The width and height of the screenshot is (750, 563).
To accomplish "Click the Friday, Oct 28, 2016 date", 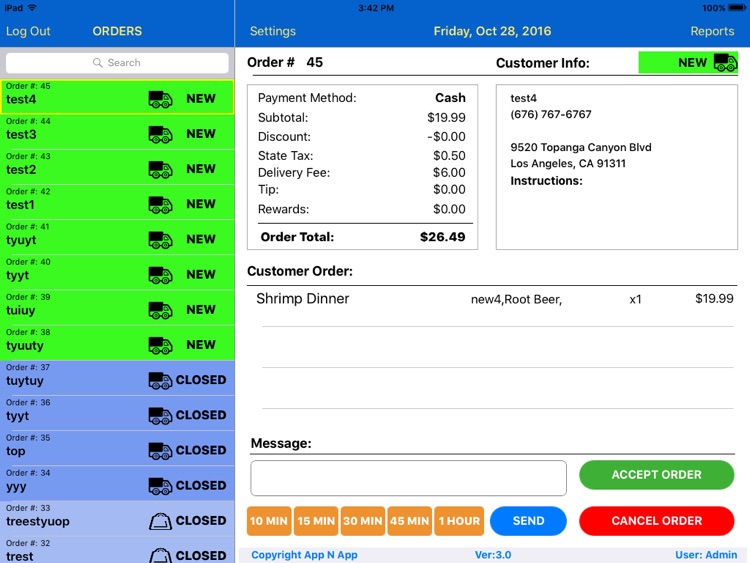I will [x=492, y=31].
